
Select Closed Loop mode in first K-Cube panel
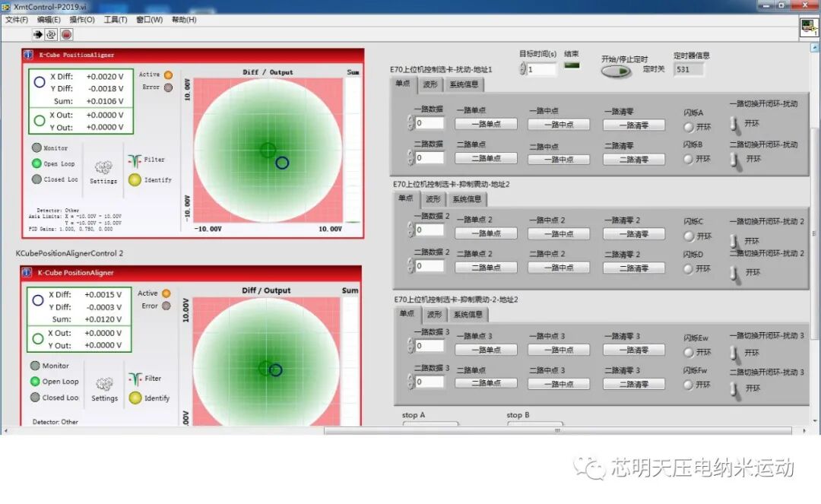coord(36,179)
